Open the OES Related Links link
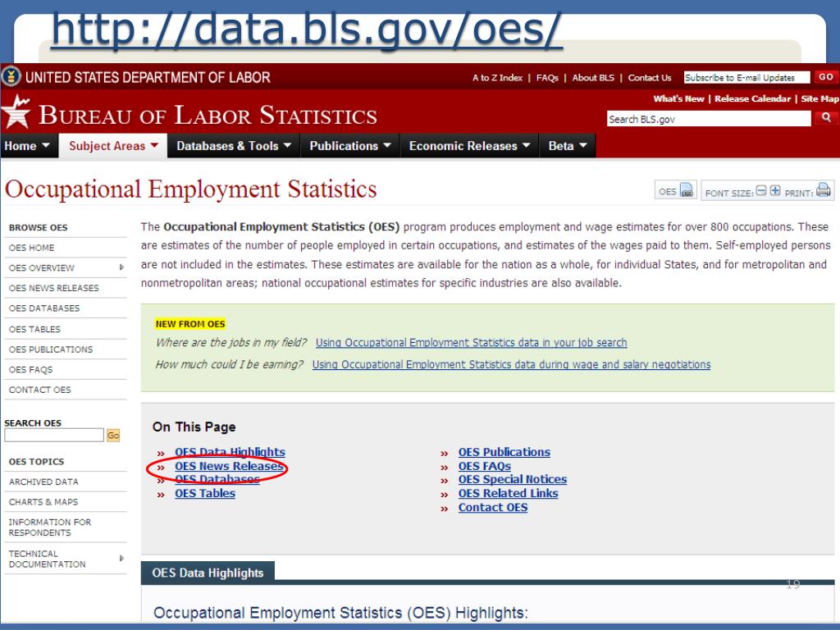Image resolution: width=840 pixels, height=630 pixels. (x=508, y=493)
